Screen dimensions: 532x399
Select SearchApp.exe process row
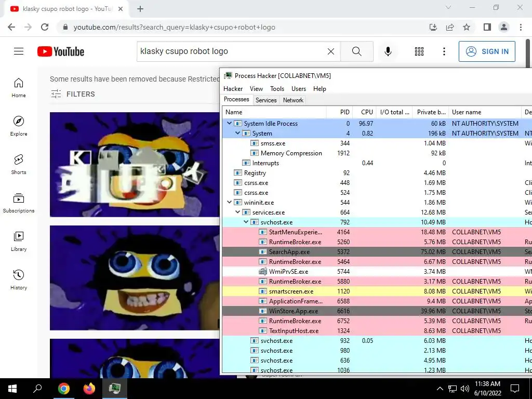[377, 252]
